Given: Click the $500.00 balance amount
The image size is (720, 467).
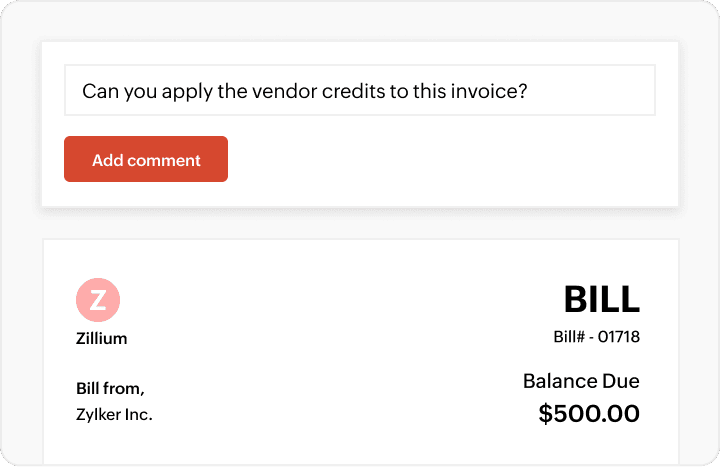Looking at the screenshot, I should tap(589, 413).
